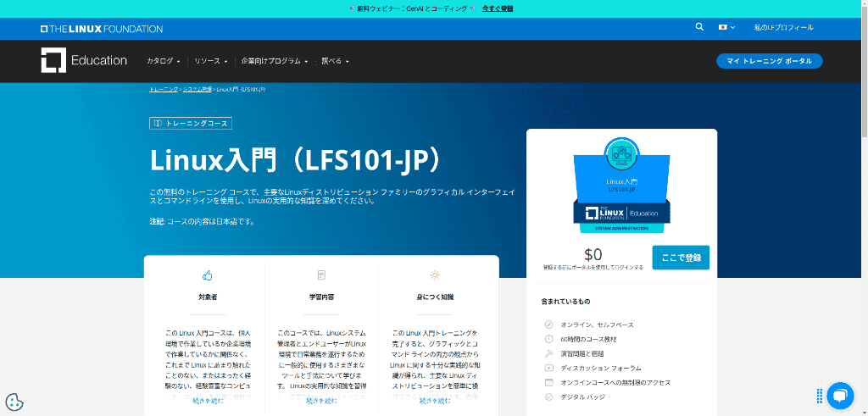The image size is (868, 416).
Task: Click The Linux Foundation logo in top bar
Action: 101,29
